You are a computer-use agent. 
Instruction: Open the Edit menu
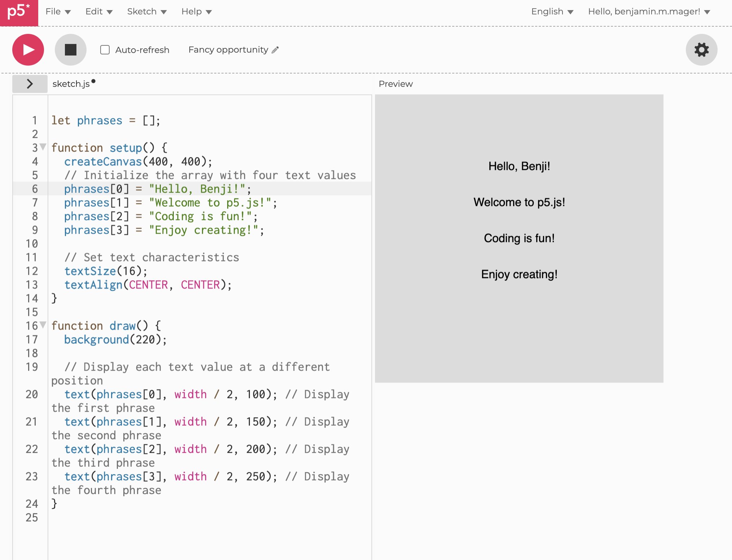tap(98, 11)
